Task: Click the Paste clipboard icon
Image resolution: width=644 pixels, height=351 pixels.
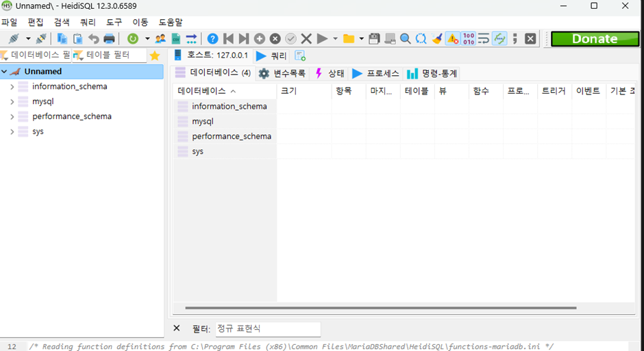Action: pos(77,38)
